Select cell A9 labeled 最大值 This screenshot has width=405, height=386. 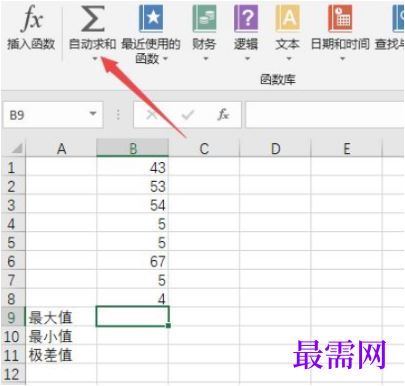[61, 317]
